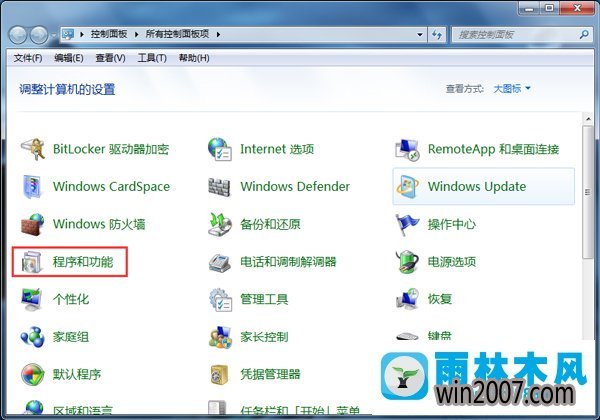Open the Windows Update link
600x420 pixels.
click(x=477, y=187)
